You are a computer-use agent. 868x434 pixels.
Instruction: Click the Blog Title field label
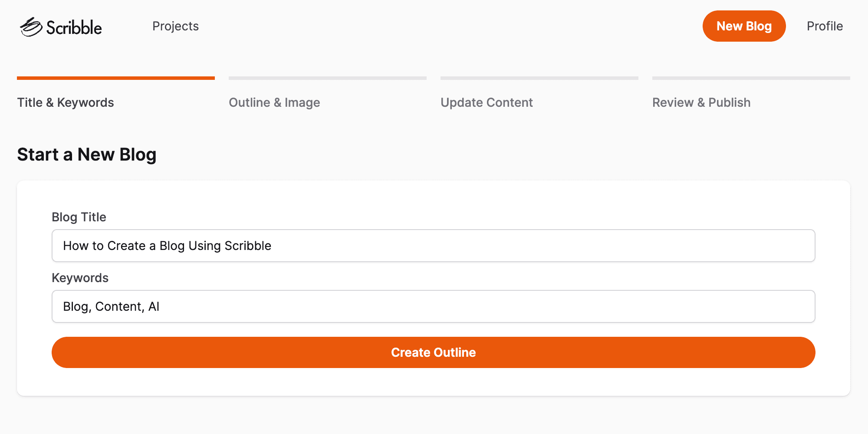click(x=79, y=217)
